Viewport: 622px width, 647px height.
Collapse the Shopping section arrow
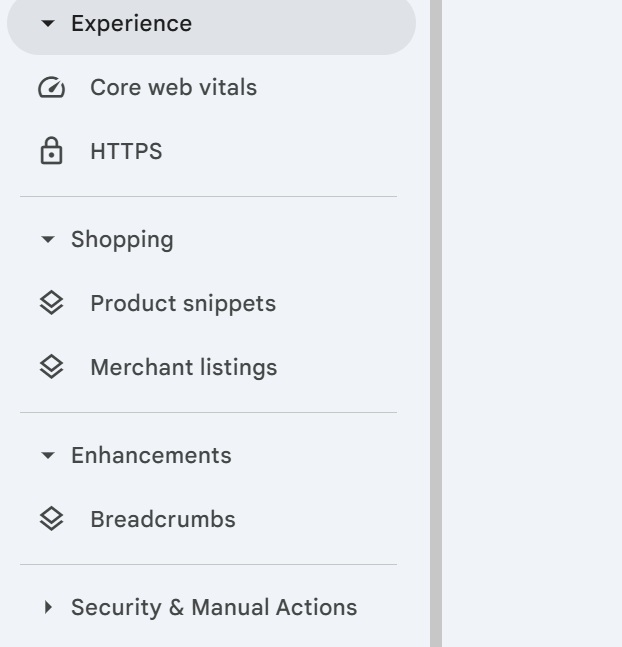(x=48, y=240)
